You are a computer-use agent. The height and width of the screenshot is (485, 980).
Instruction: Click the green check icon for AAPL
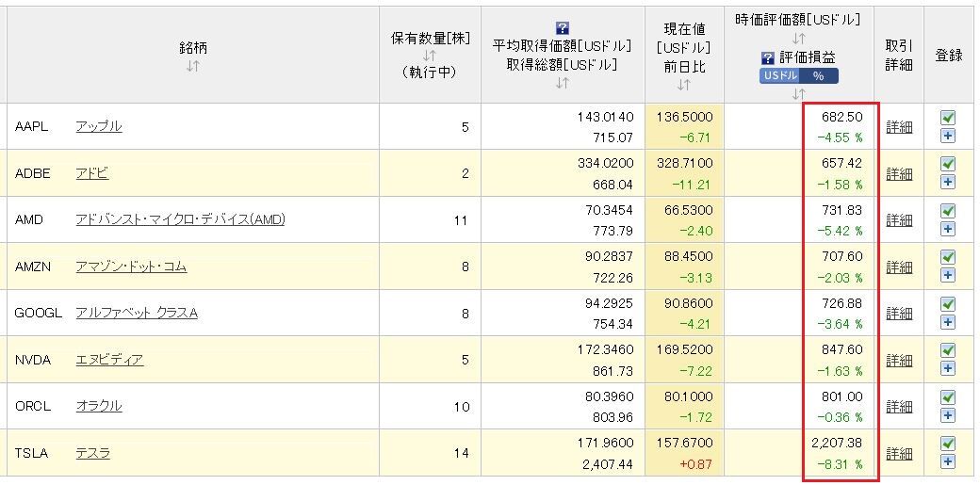tap(948, 118)
